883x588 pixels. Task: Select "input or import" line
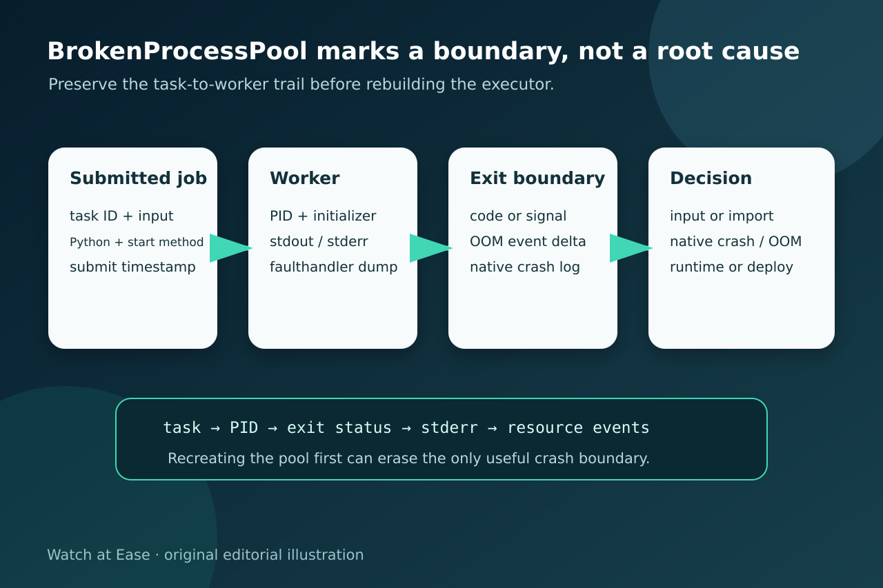[x=722, y=216]
